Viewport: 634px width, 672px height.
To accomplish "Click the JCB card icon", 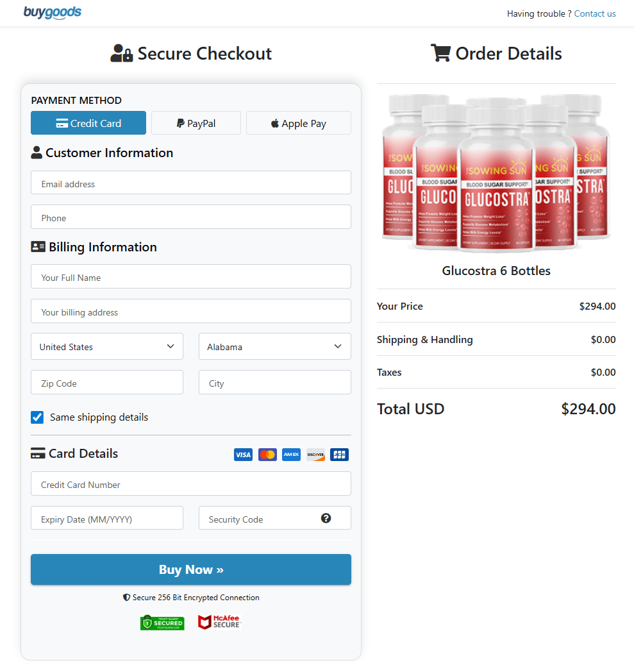I will coord(339,454).
